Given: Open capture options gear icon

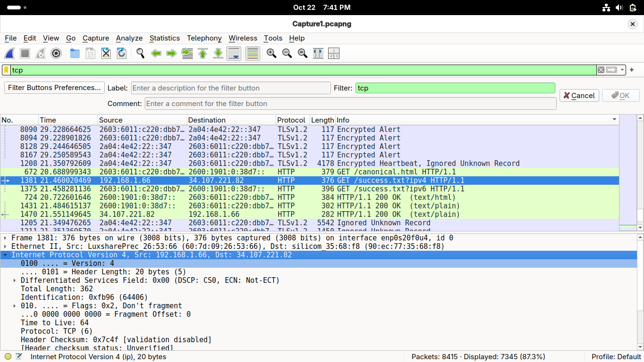Looking at the screenshot, I should (x=56, y=54).
